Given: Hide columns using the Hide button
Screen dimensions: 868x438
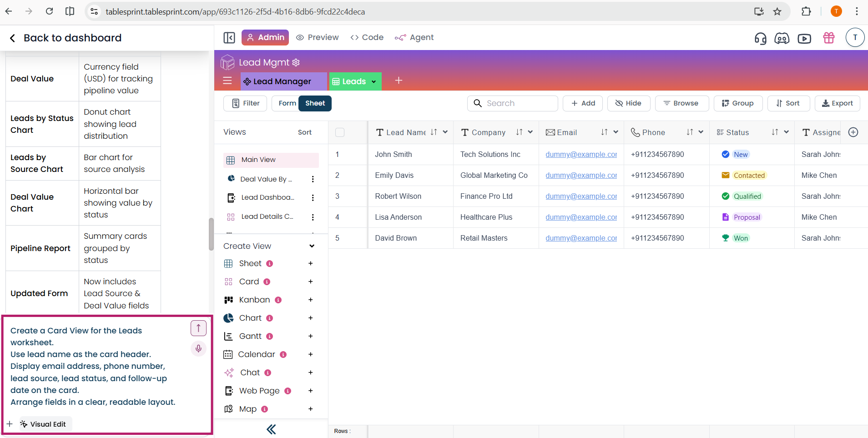Looking at the screenshot, I should [x=628, y=103].
